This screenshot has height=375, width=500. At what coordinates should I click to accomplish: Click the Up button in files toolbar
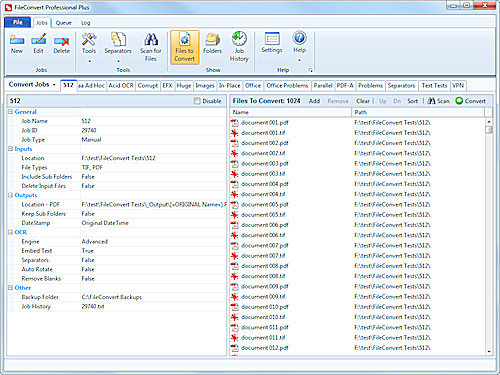pos(383,101)
